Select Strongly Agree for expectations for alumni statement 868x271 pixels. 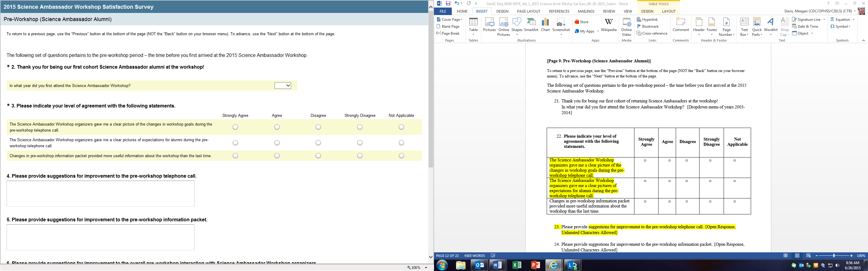pyautogui.click(x=235, y=143)
